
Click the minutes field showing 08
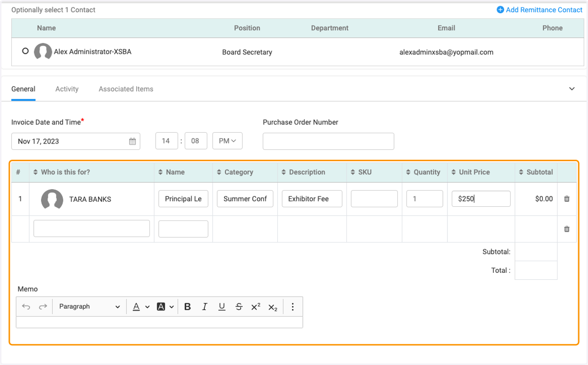click(196, 141)
